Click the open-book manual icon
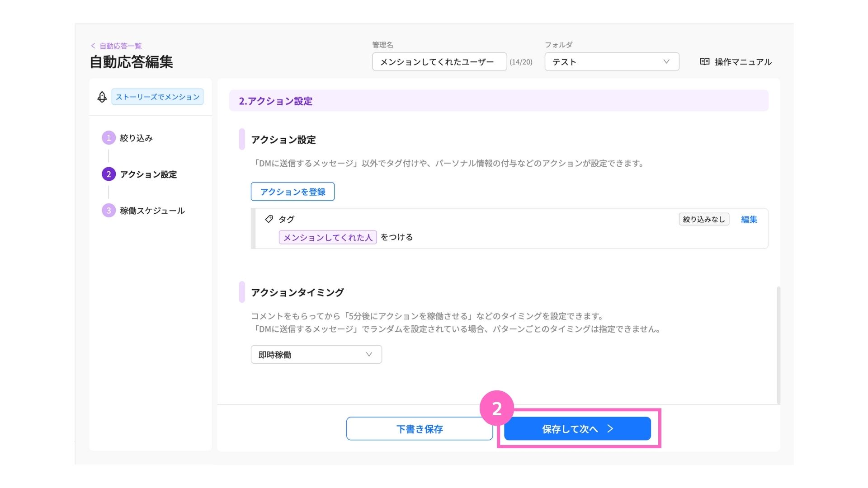The image size is (868, 488). [704, 61]
